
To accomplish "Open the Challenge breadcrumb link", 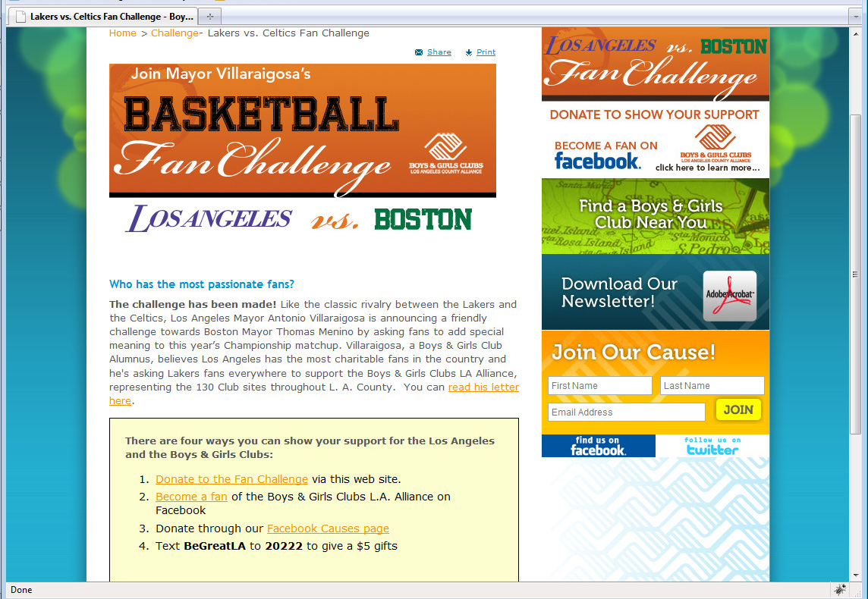I will 175,33.
